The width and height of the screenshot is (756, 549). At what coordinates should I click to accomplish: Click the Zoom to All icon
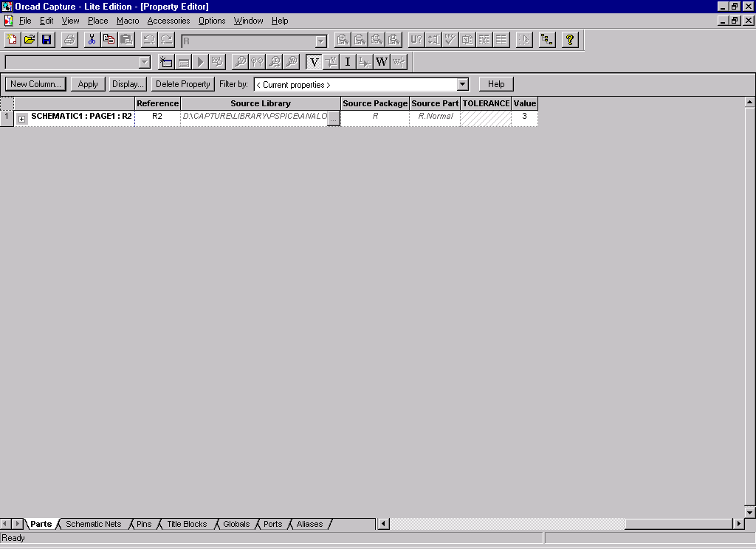[x=394, y=40]
